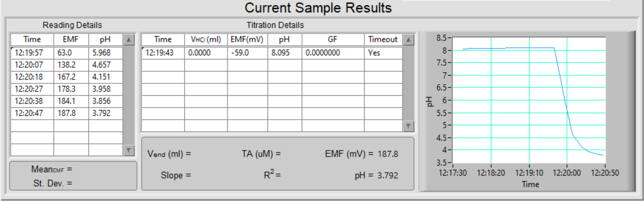Click Timeout column header
The height and width of the screenshot is (201, 644).
383,39
